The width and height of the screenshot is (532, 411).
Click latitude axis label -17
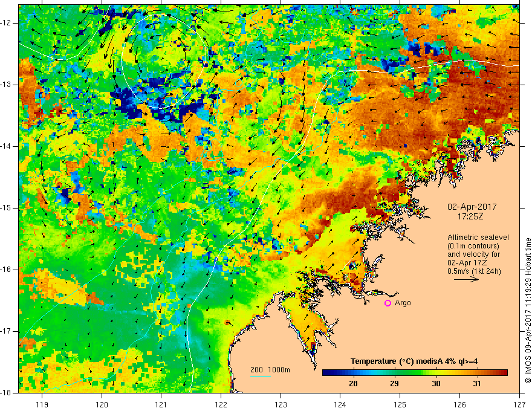(7, 331)
